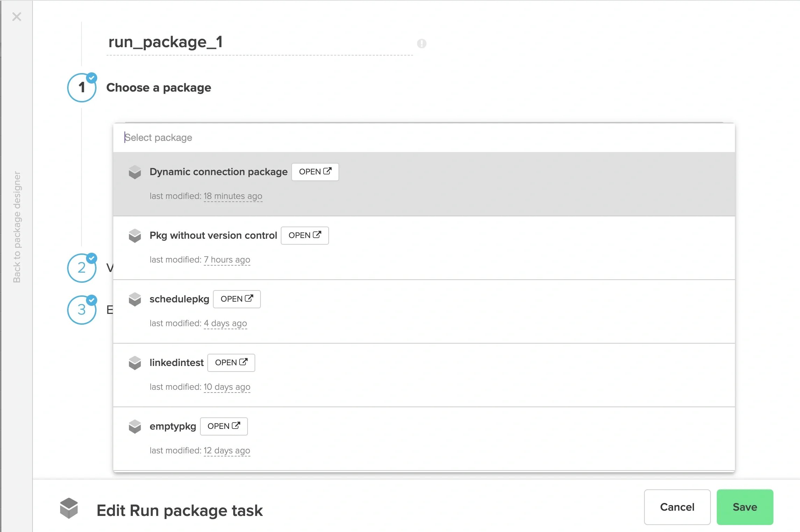Pick schedulepkg from the package list
The width and height of the screenshot is (800, 532).
point(424,311)
